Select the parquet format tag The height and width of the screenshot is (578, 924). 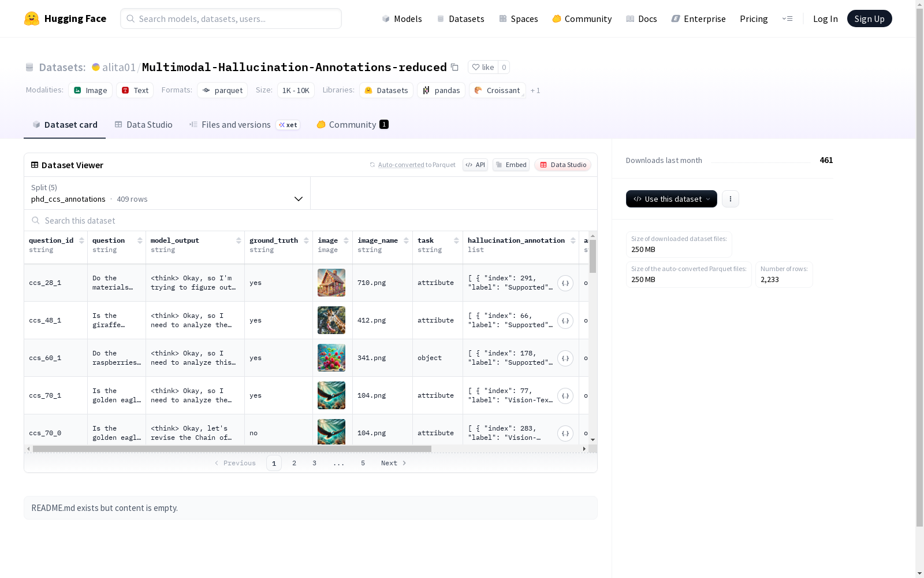point(222,90)
